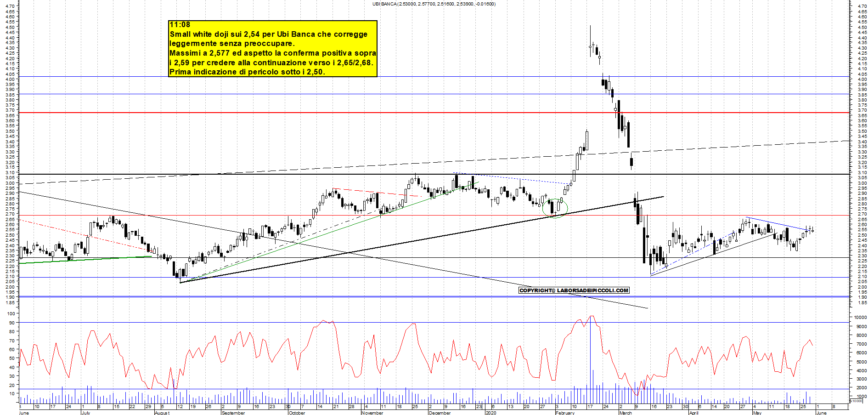Select the "May" month label
Image resolution: width=868 pixels, height=415 pixels.
757,413
